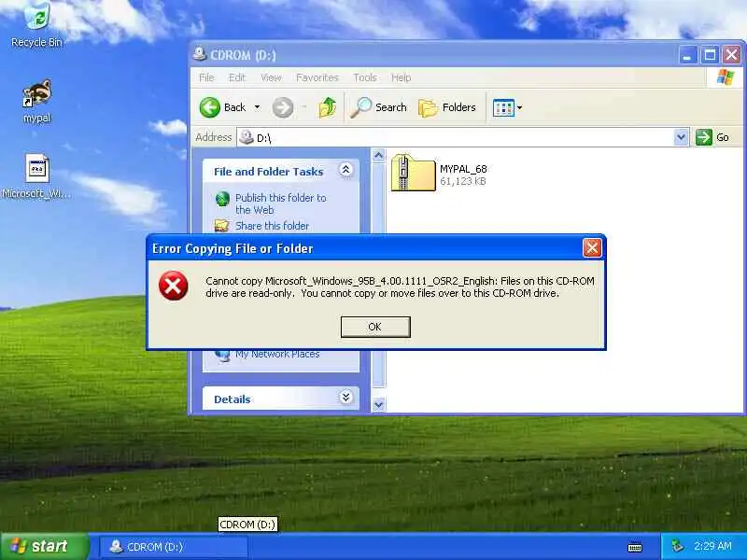Go up one folder level
Viewport: 747px width, 560px height.
(x=328, y=107)
